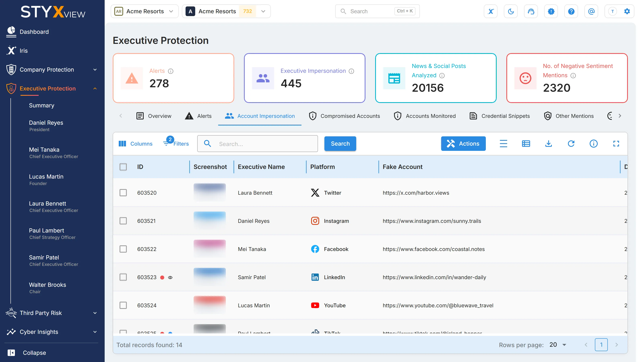Toggle fullscreen table view

tap(616, 144)
